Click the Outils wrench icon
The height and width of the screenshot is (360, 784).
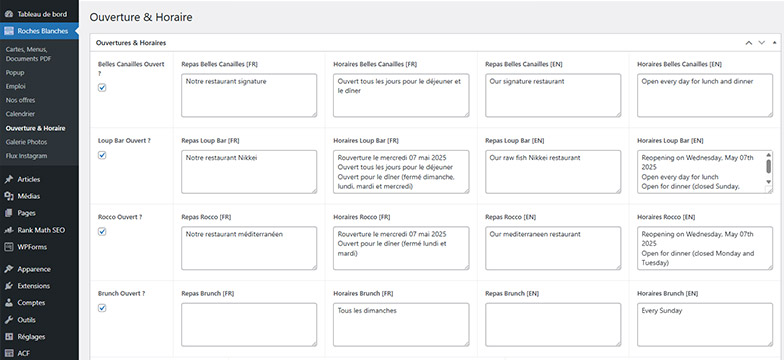click(8, 320)
